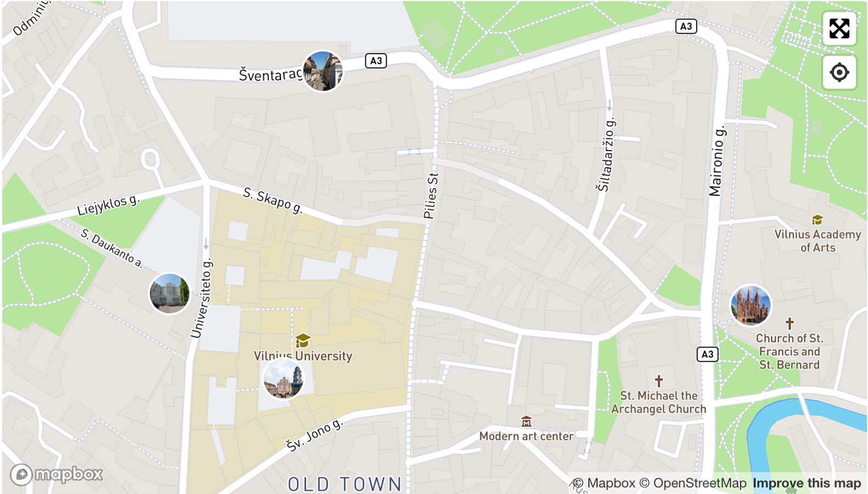Click the A3 shield on Maironio g. south
The height and width of the screenshot is (494, 868).
(708, 354)
